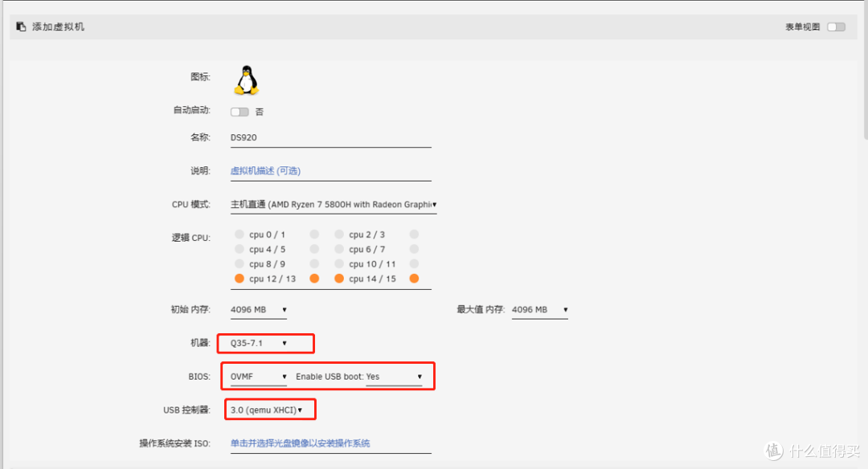868x469 pixels.
Task: Enable logical cpu 0
Action: (240, 234)
